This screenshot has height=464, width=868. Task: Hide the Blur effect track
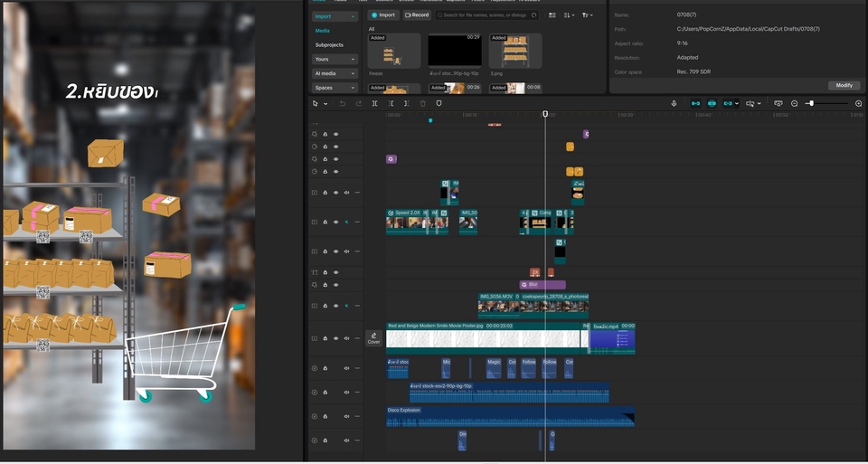(x=335, y=284)
